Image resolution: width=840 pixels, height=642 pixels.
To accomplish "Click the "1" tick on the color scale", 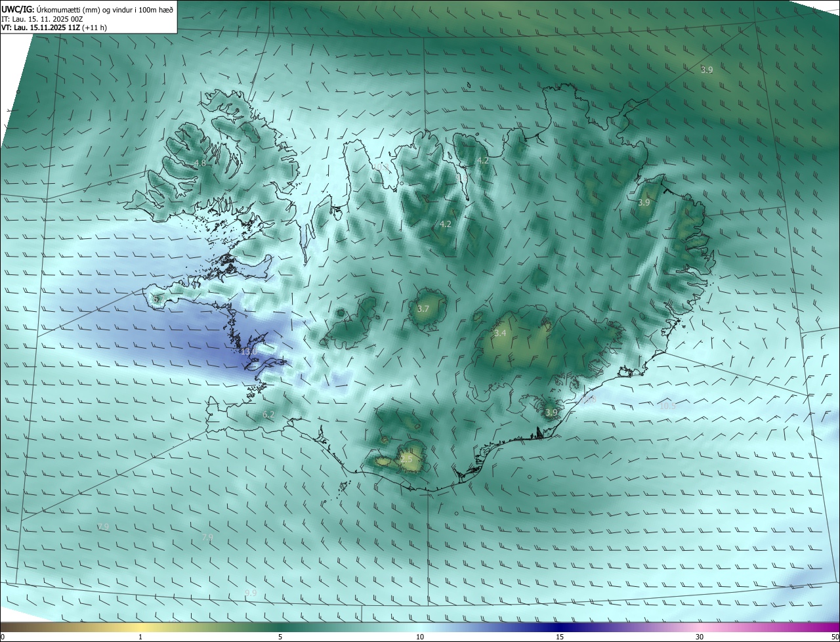I will pos(140,637).
